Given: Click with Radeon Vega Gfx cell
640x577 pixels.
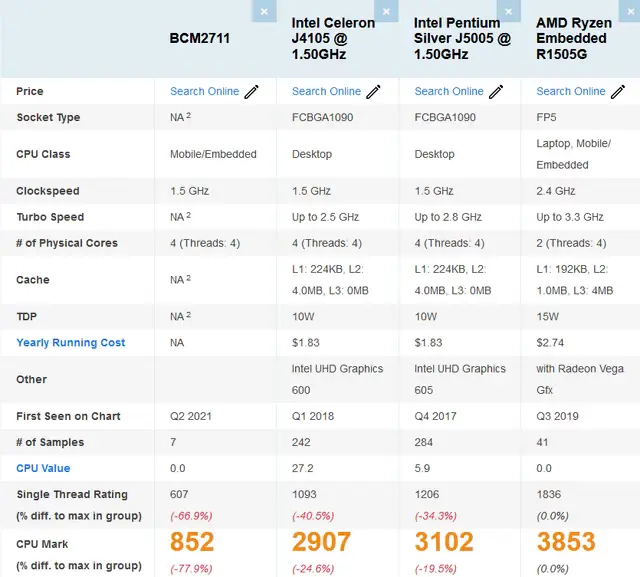Looking at the screenshot, I should point(580,379).
